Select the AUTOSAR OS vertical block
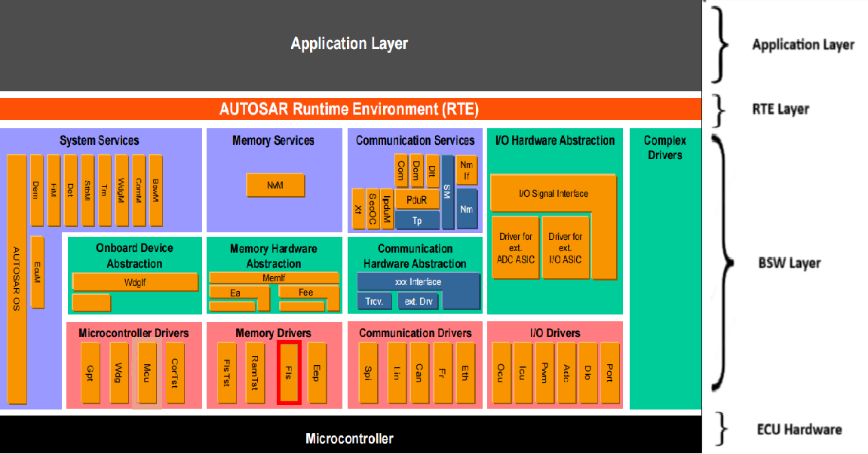This screenshot has width=868, height=454. coord(17,279)
